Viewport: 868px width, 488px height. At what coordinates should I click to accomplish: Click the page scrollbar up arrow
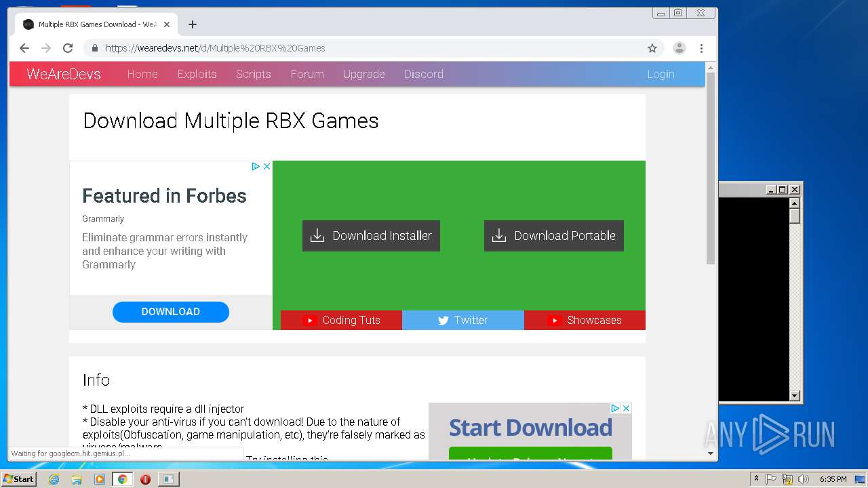711,68
